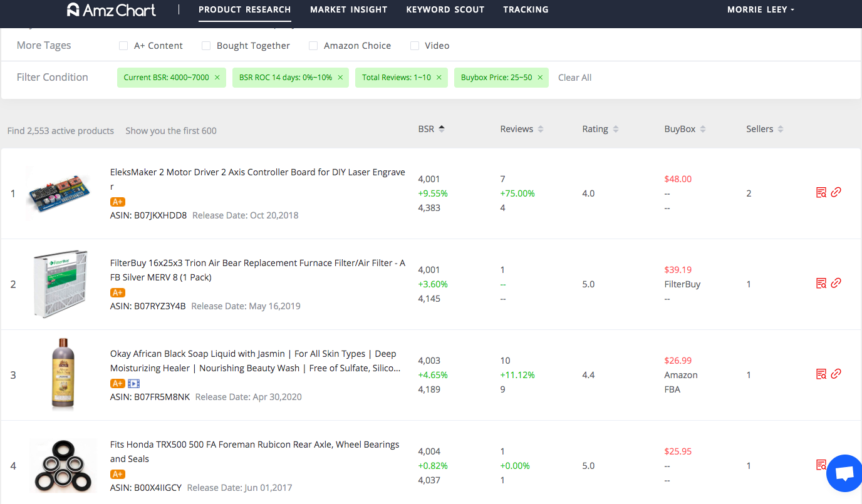
Task: Enable the Video filter checkbox
Action: [x=414, y=45]
